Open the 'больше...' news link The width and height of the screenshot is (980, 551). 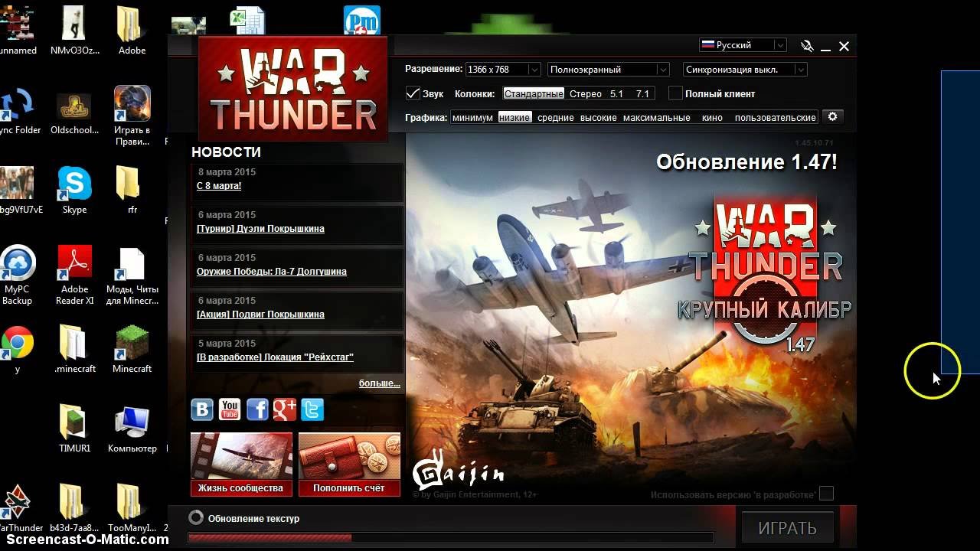379,383
